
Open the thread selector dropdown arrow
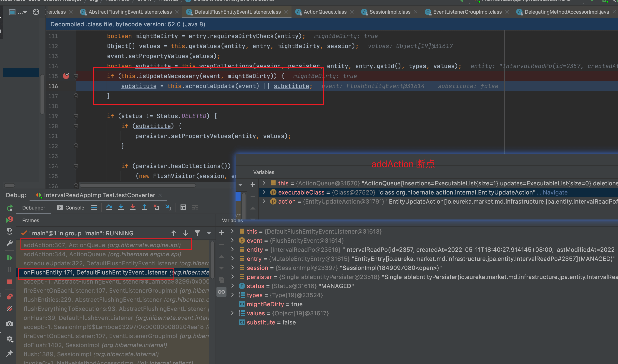coord(209,233)
